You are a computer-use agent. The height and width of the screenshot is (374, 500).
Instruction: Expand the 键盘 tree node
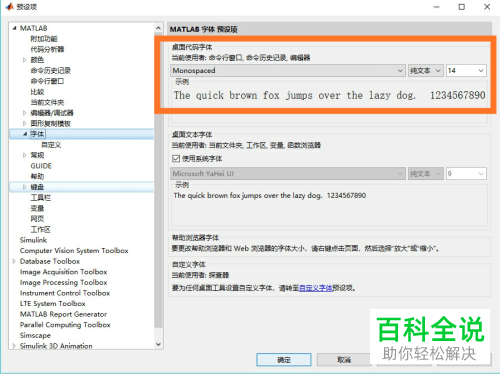pyautogui.click(x=24, y=187)
